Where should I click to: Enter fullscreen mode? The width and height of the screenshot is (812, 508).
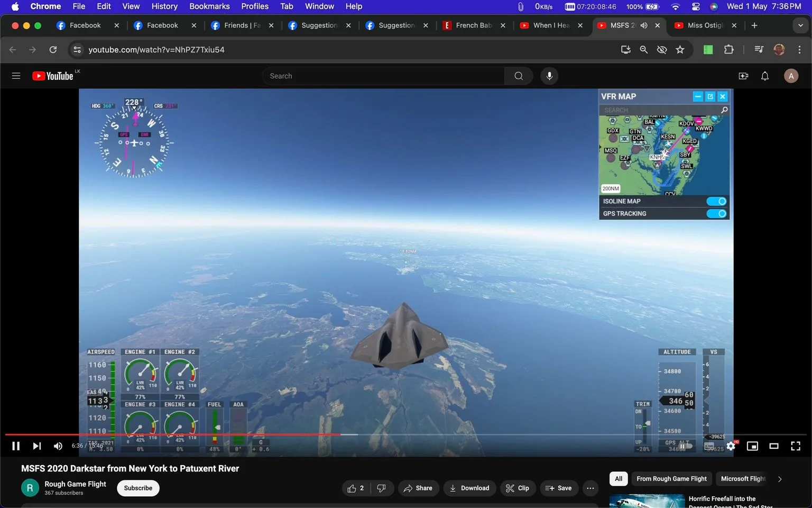(795, 446)
